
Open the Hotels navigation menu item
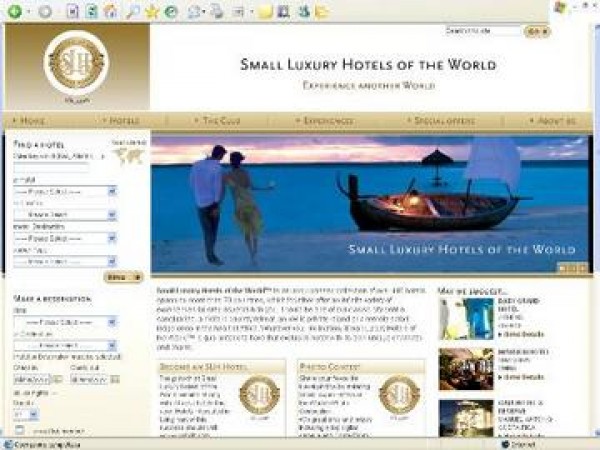124,120
